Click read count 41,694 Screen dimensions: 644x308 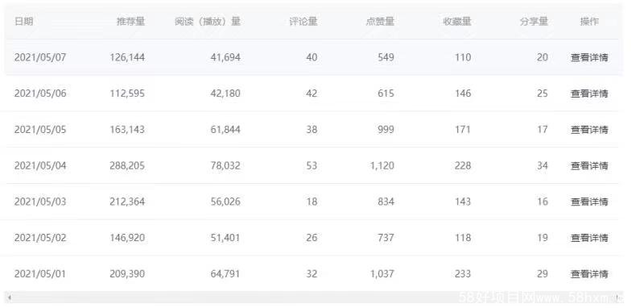pos(225,57)
